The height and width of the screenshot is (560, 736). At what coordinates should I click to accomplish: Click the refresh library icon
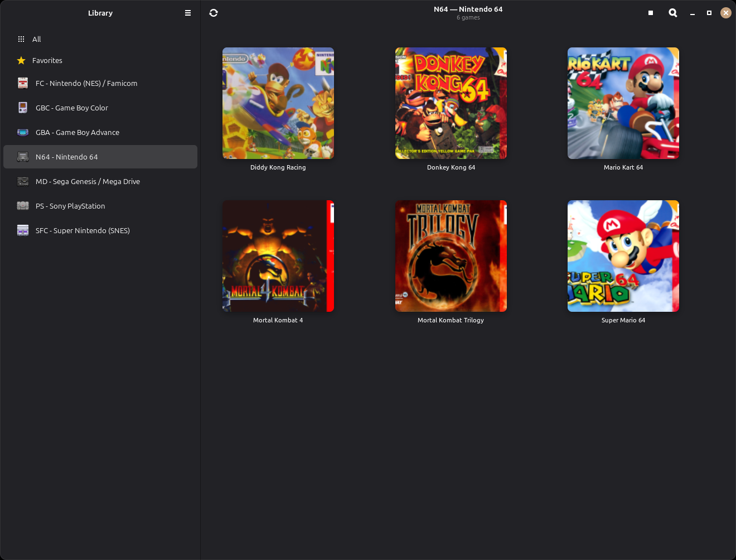(x=214, y=13)
